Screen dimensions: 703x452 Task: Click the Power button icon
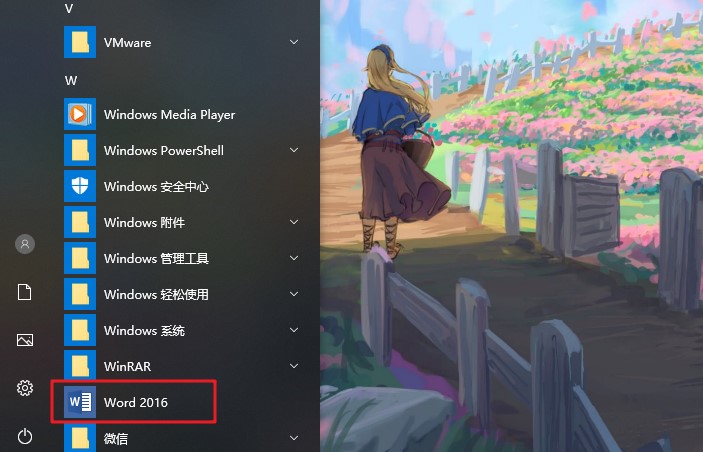25,436
